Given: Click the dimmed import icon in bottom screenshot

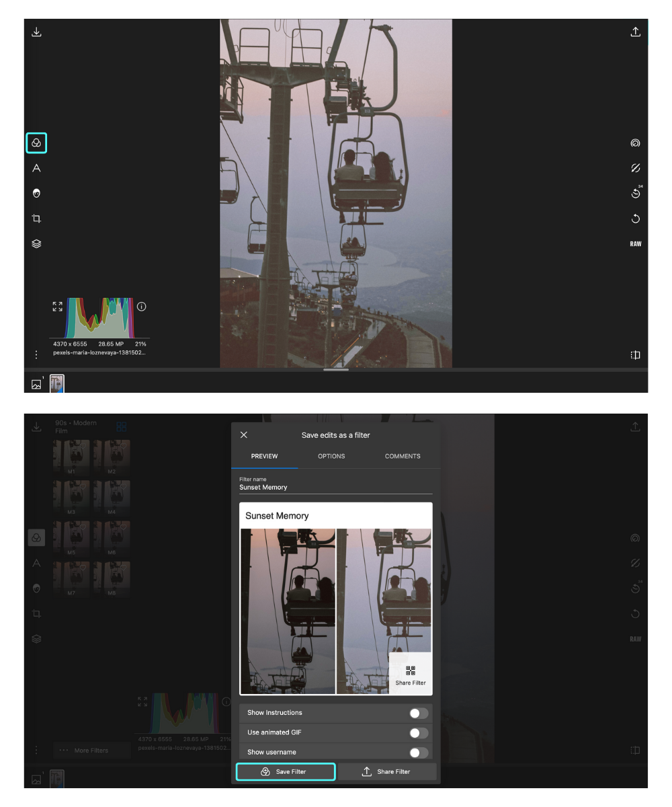Looking at the screenshot, I should point(36,426).
